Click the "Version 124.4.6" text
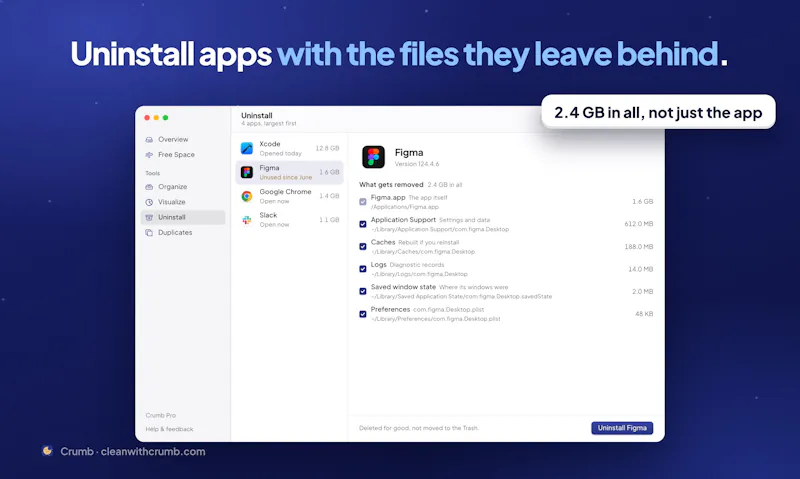Screen dimensions: 800x479 417,164
